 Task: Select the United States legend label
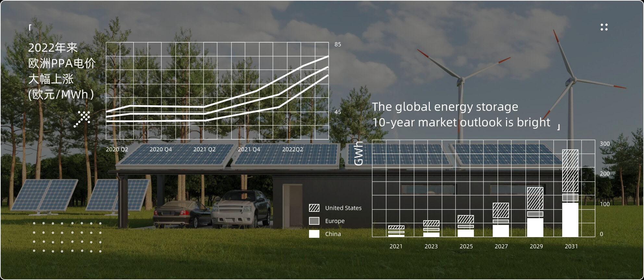point(343,208)
